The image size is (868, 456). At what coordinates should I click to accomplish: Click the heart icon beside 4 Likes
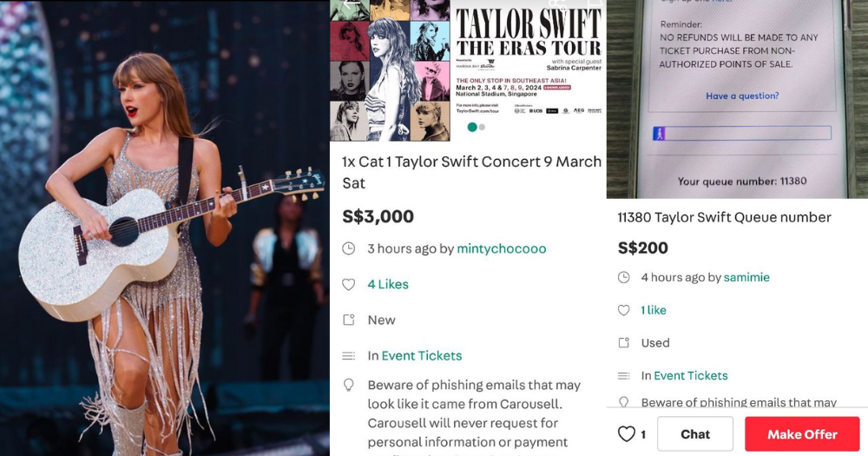pos(348,285)
